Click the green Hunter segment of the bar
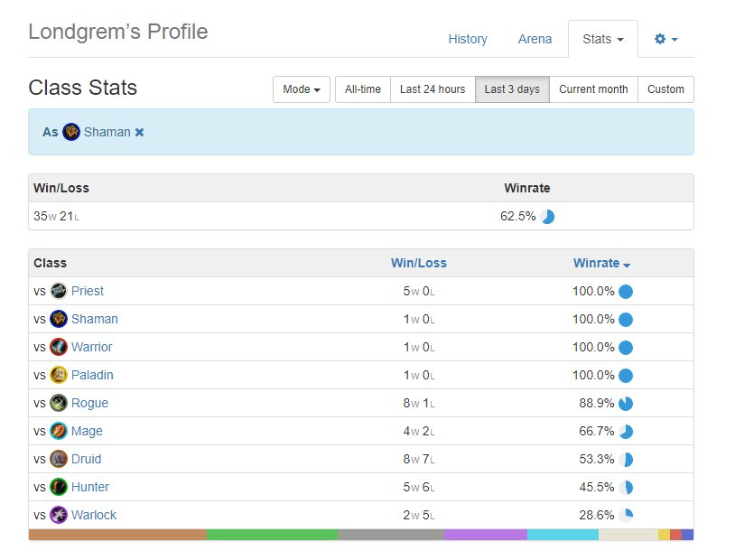735x560 pixels. (x=272, y=535)
